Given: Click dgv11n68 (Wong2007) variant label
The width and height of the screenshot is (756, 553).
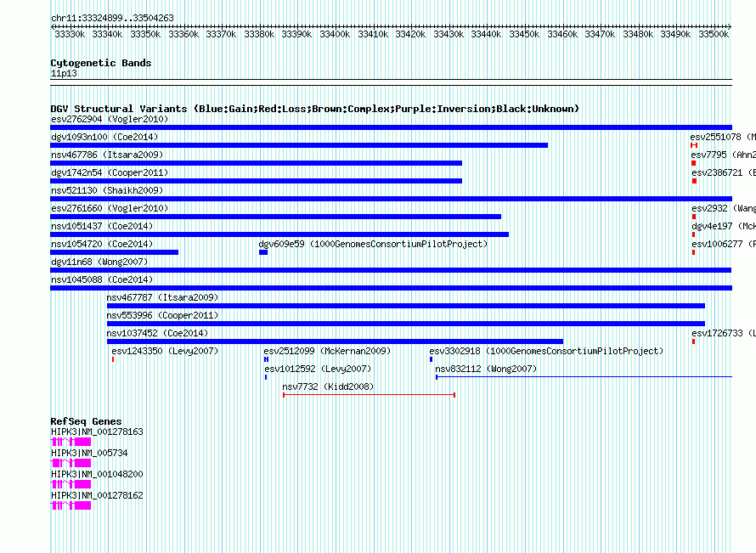Looking at the screenshot, I should pos(99,262).
